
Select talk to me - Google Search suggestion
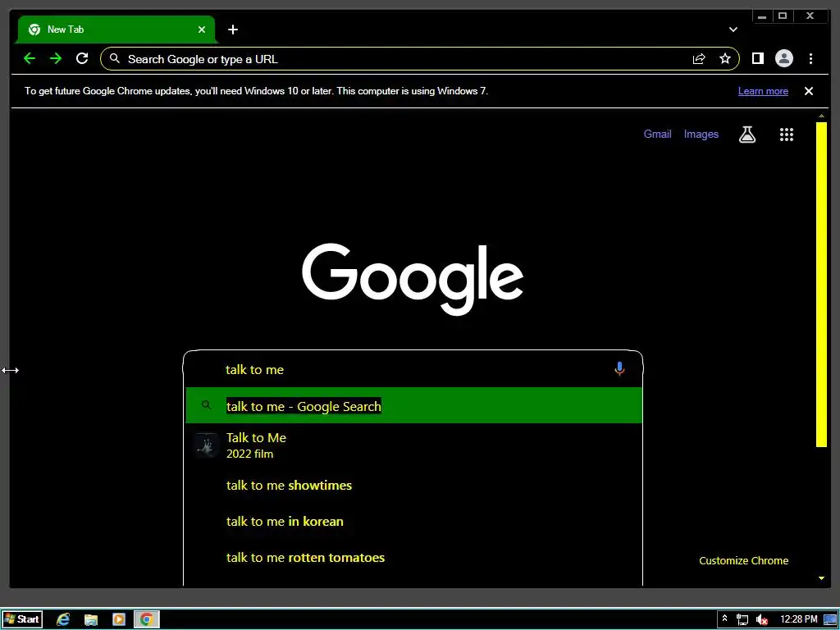(x=413, y=405)
